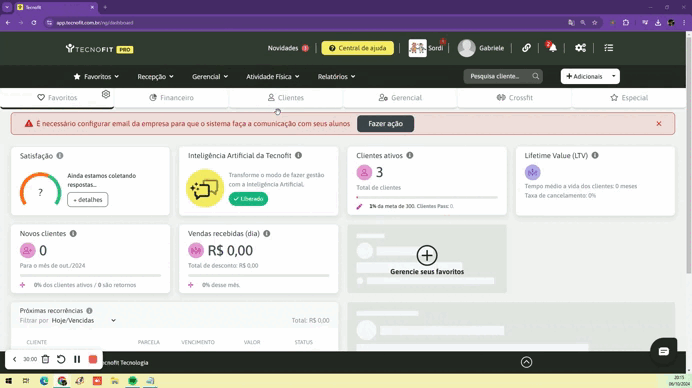Expand the Atividade Física menu
The height and width of the screenshot is (388, 692).
(x=273, y=76)
